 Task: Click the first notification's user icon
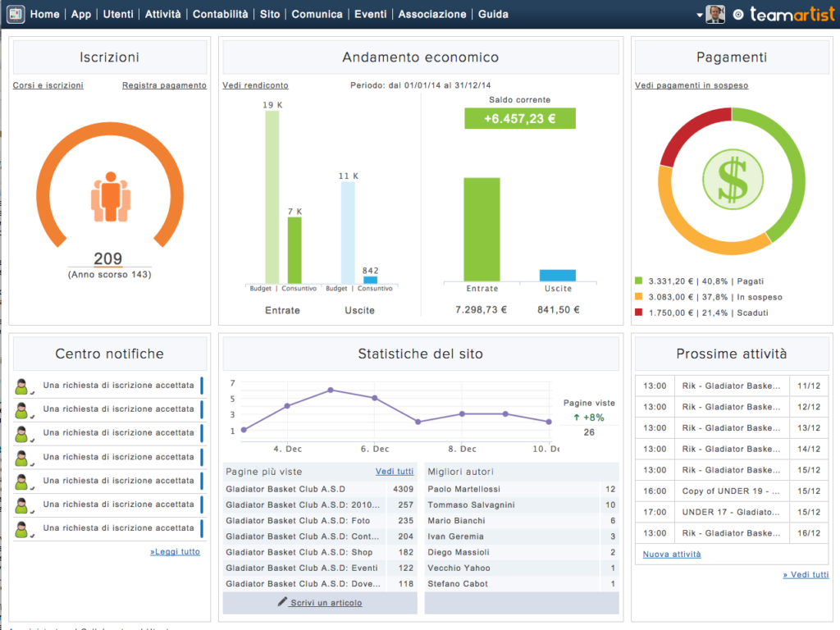tap(24, 386)
